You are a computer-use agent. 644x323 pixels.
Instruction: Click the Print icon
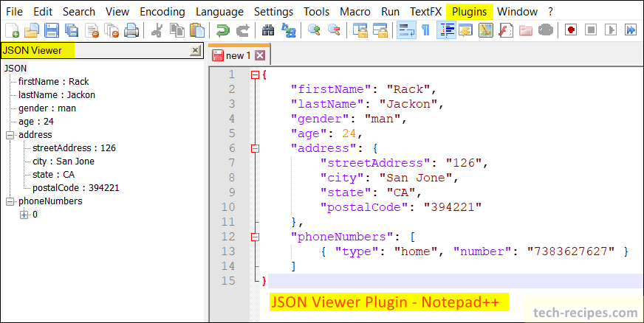[131, 30]
